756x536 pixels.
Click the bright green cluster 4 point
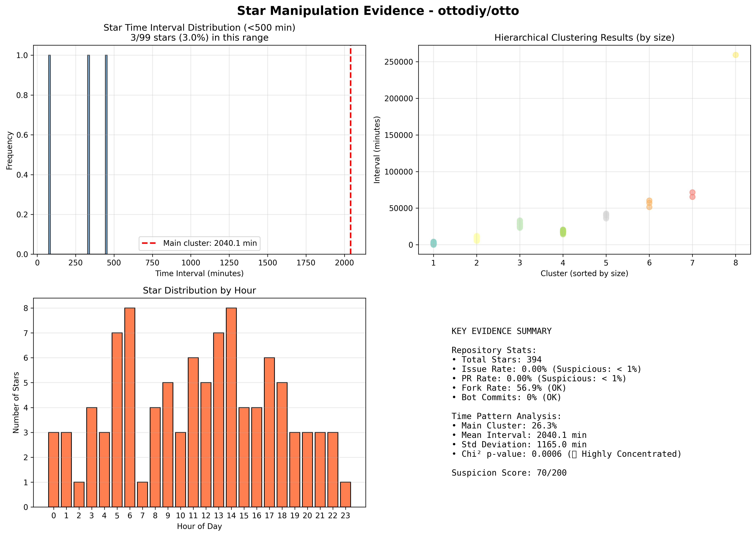click(x=563, y=232)
